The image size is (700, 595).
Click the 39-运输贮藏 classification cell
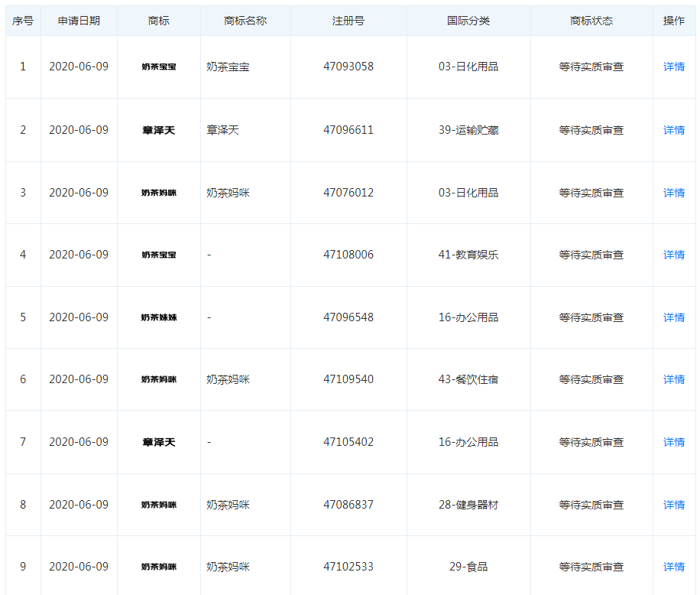click(468, 130)
